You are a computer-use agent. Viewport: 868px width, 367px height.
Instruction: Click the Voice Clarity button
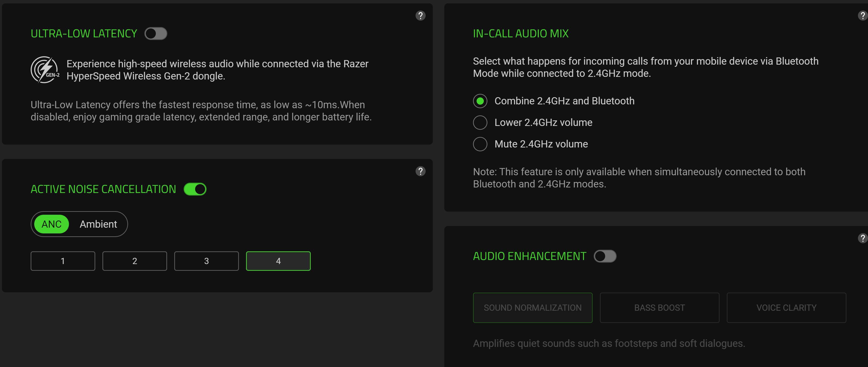tap(786, 308)
